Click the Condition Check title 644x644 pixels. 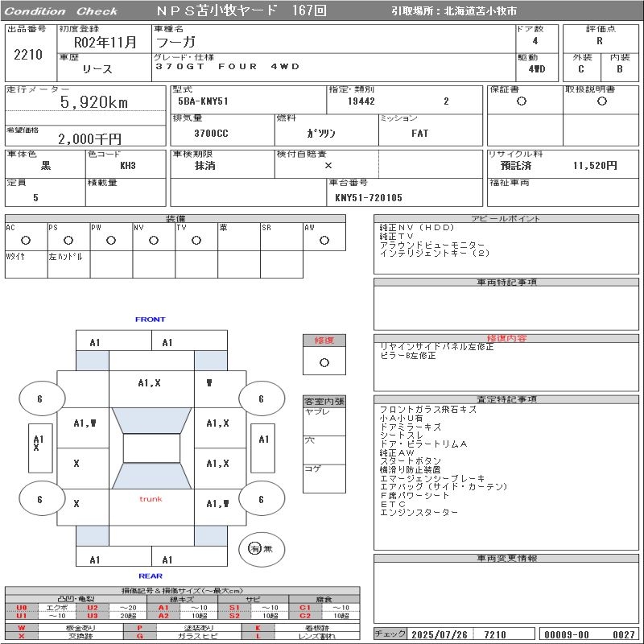coord(61,11)
